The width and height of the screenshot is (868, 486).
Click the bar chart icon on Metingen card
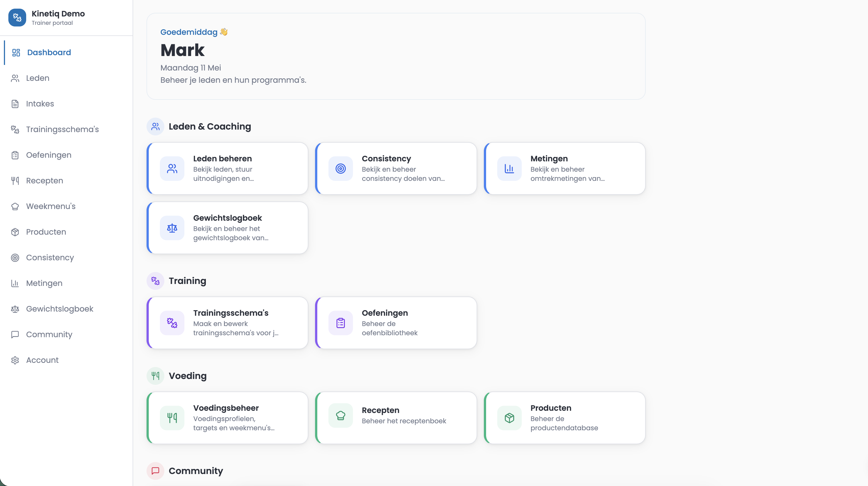[509, 169]
